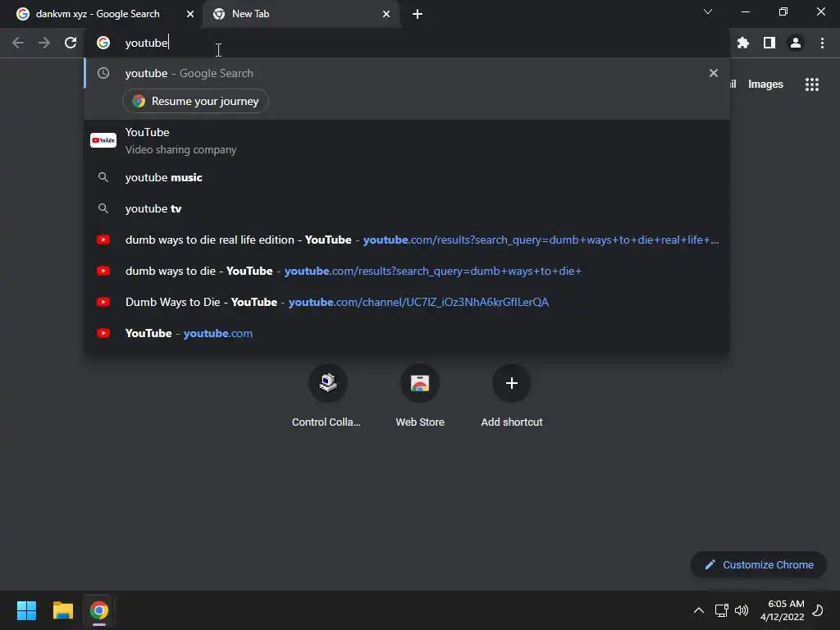Click the YouTube logo thumbnail in suggestions
Image resolution: width=840 pixels, height=630 pixels.
103,140
